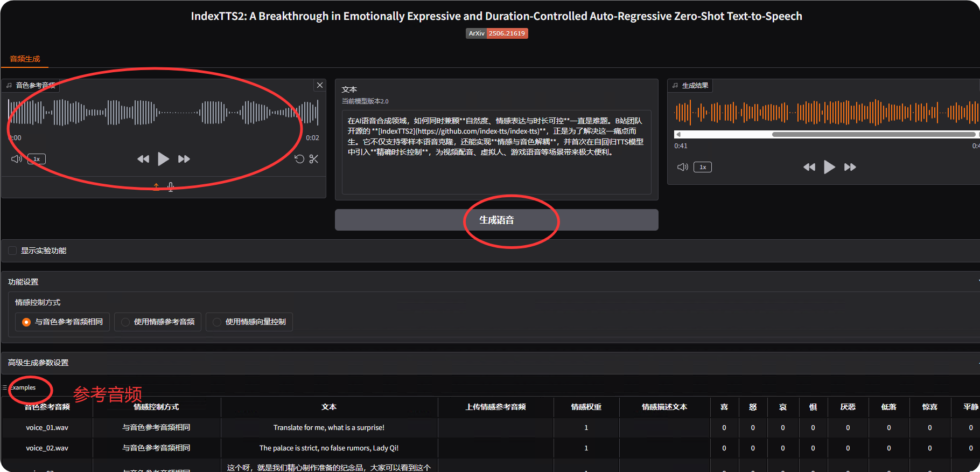Viewport: 980px width, 472px height.
Task: Click 情感控制方式 cell in voice_01.wav row
Action: [x=156, y=427]
